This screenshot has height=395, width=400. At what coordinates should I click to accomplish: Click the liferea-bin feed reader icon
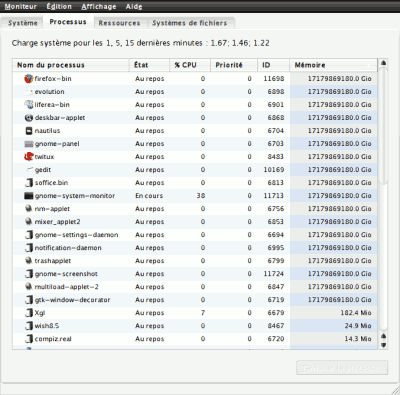29,105
